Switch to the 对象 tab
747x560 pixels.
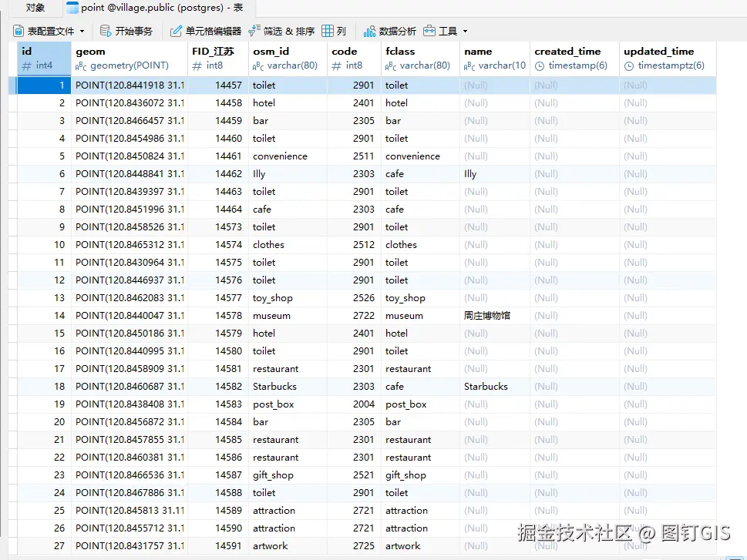pyautogui.click(x=35, y=8)
